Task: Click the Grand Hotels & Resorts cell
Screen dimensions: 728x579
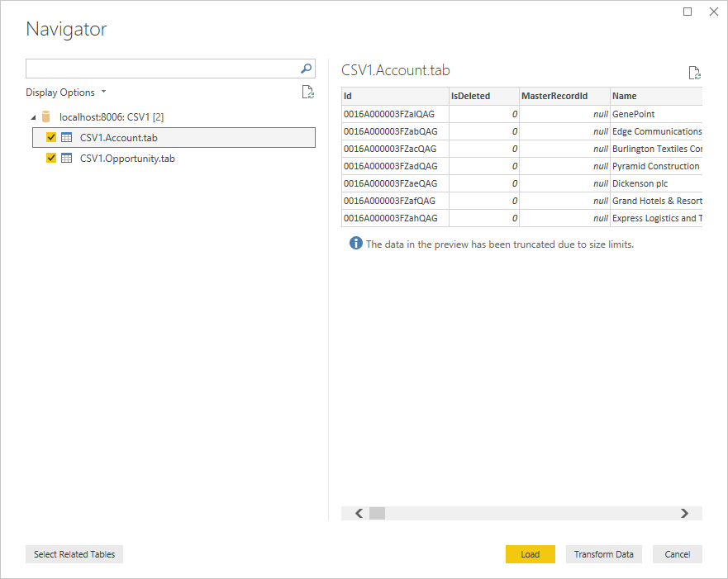Action: (656, 201)
